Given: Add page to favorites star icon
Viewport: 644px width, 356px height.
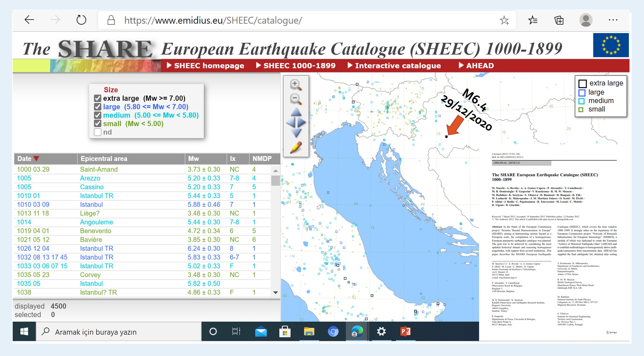Looking at the screenshot, I should [x=504, y=20].
